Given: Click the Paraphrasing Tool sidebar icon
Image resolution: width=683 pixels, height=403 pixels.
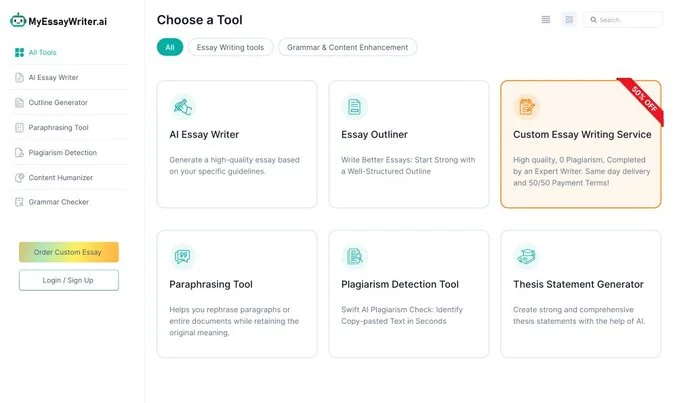Looking at the screenshot, I should (19, 128).
